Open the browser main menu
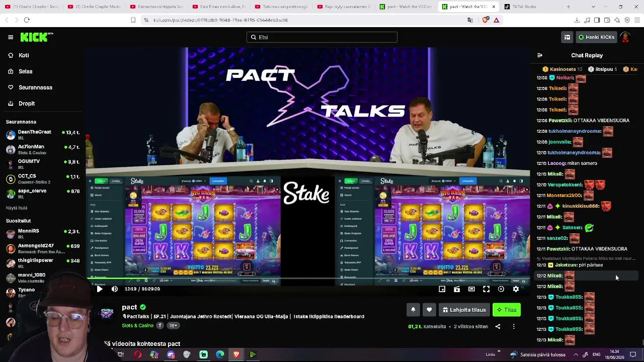This screenshot has height=362, width=644. click(x=637, y=20)
